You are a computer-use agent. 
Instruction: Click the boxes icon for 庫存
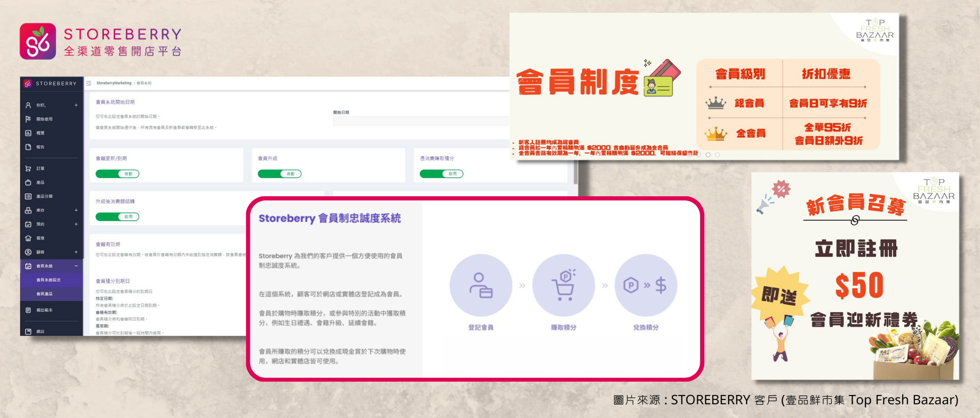point(28,210)
